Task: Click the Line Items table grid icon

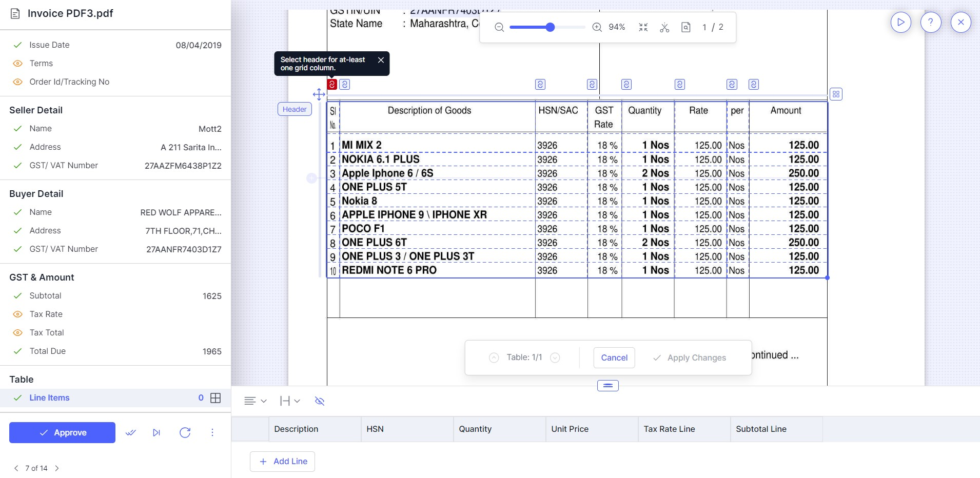Action: coord(216,398)
